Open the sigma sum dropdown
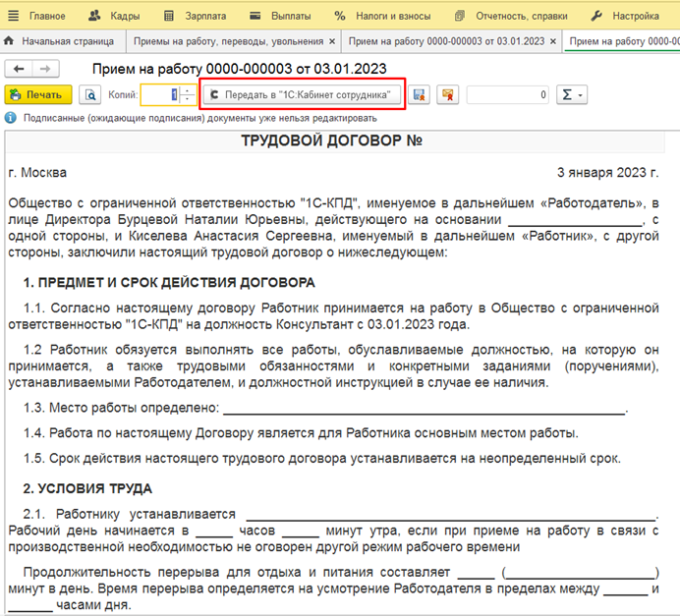 [x=571, y=95]
